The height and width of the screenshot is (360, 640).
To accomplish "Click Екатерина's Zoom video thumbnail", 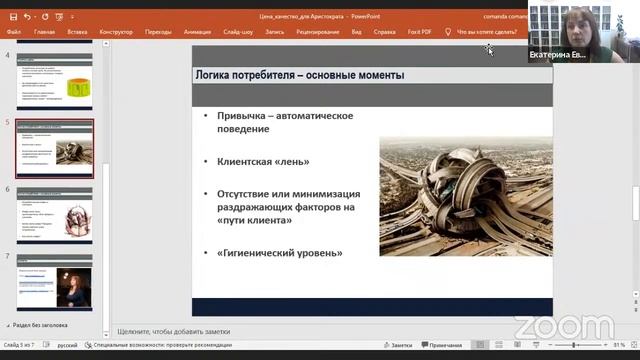I will coord(584,31).
